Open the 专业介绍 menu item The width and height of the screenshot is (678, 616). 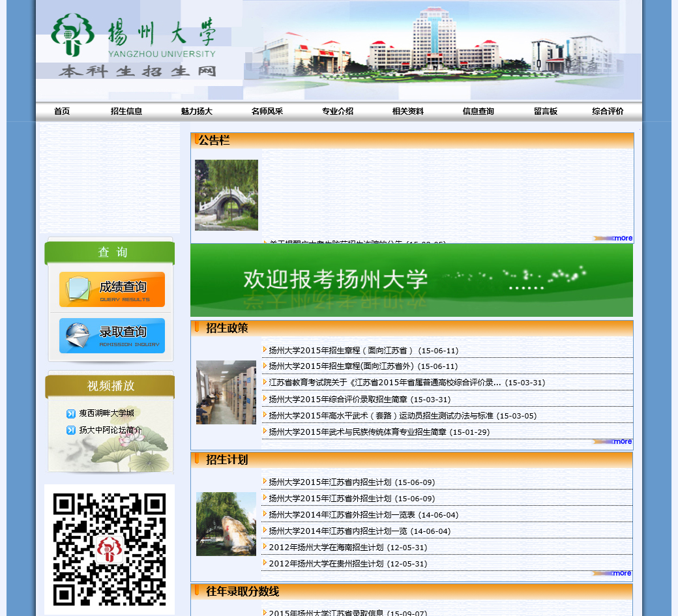coord(338,111)
